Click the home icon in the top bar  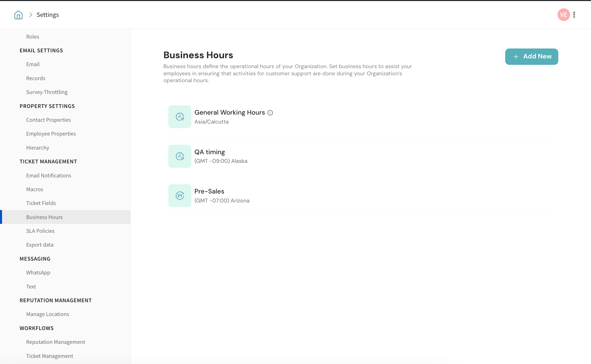pos(18,15)
